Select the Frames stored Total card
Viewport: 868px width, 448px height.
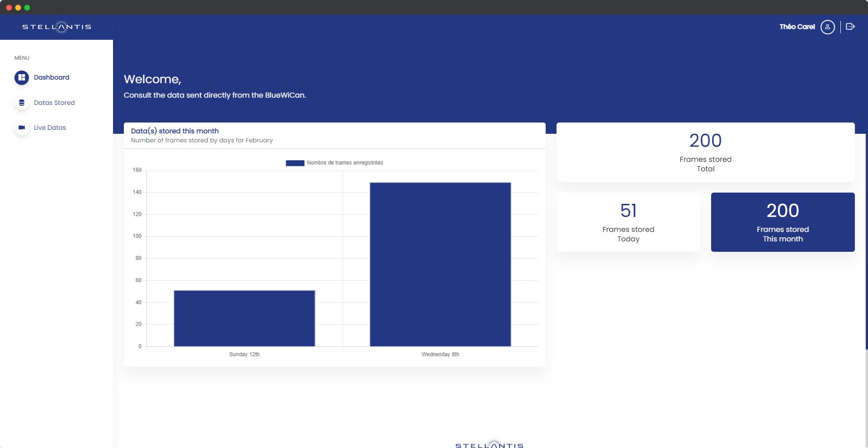[705, 152]
